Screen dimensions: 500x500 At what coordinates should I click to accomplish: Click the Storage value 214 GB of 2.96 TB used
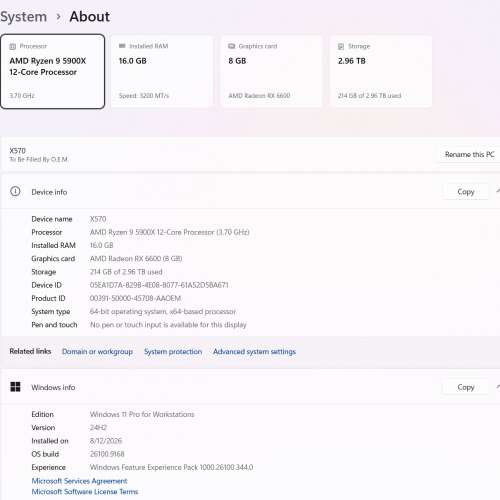pyautogui.click(x=126, y=272)
